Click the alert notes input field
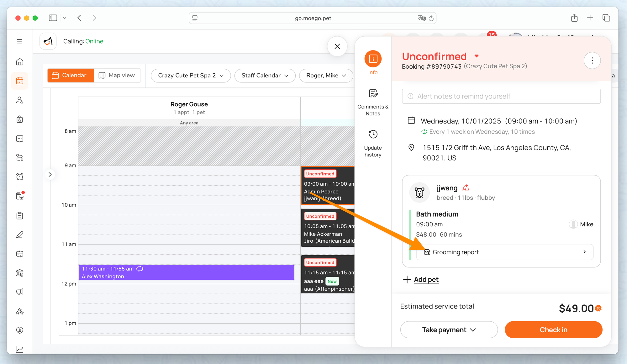 501,96
